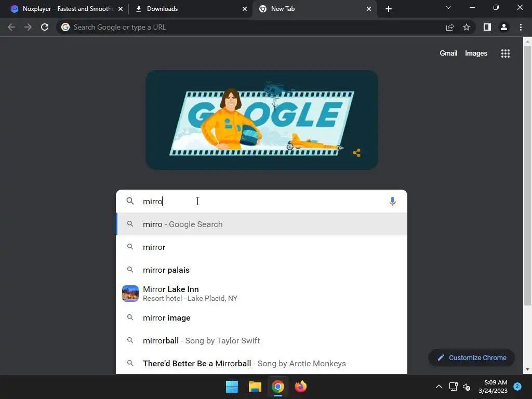Launch Firefox from the taskbar
The height and width of the screenshot is (399, 532).
coord(301,387)
